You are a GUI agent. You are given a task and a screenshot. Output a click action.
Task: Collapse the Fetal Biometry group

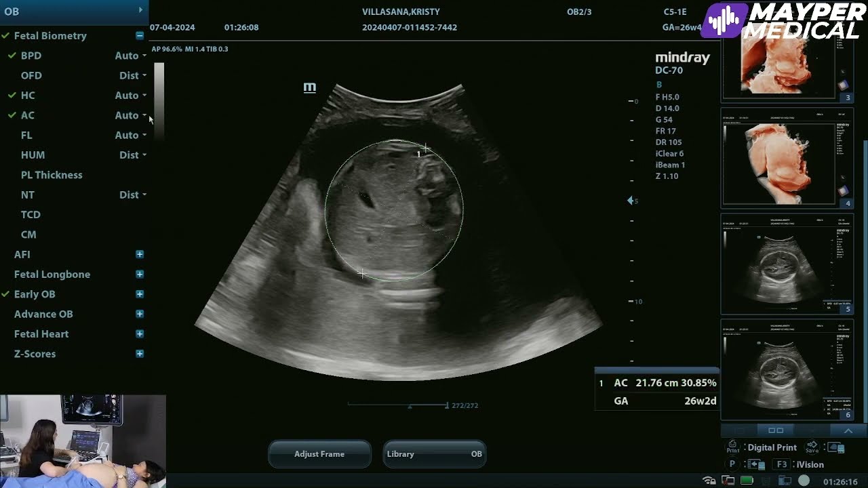tap(140, 35)
